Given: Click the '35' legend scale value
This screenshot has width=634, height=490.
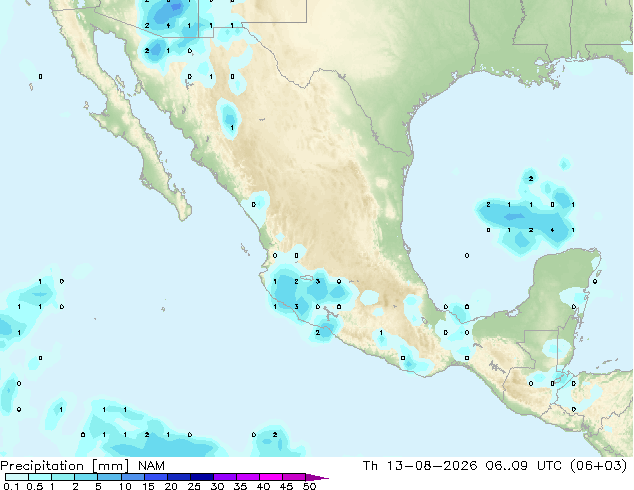Looking at the screenshot, I should 240,486.
